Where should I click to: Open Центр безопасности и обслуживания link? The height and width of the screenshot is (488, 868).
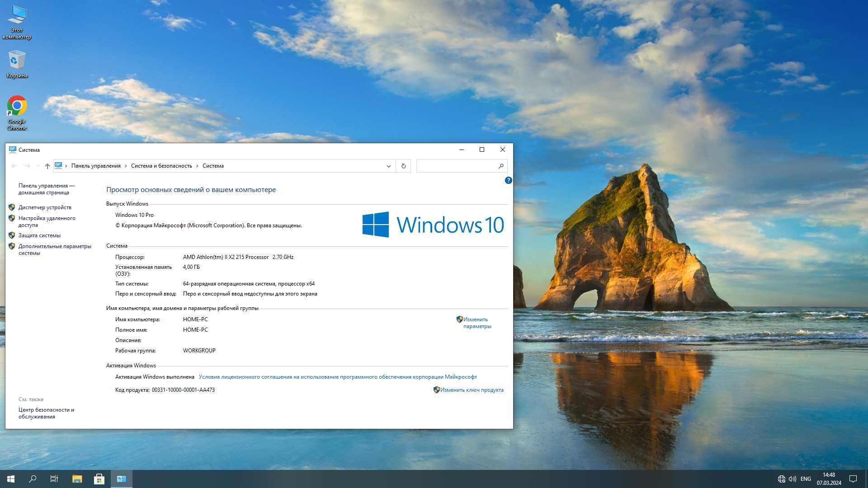(x=46, y=413)
